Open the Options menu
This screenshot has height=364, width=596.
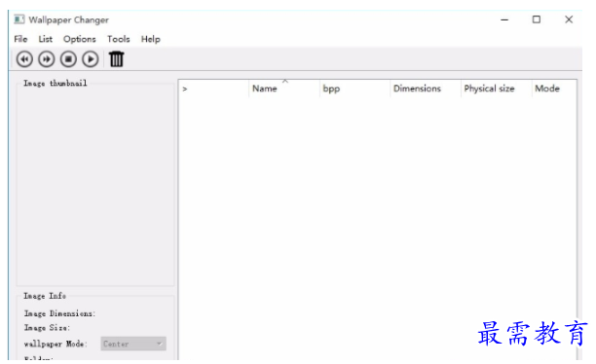(x=80, y=39)
